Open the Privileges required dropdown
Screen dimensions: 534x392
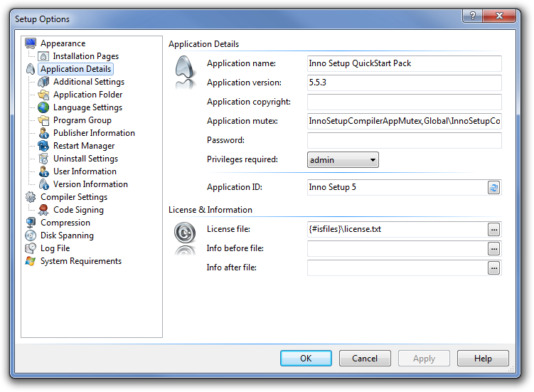343,160
